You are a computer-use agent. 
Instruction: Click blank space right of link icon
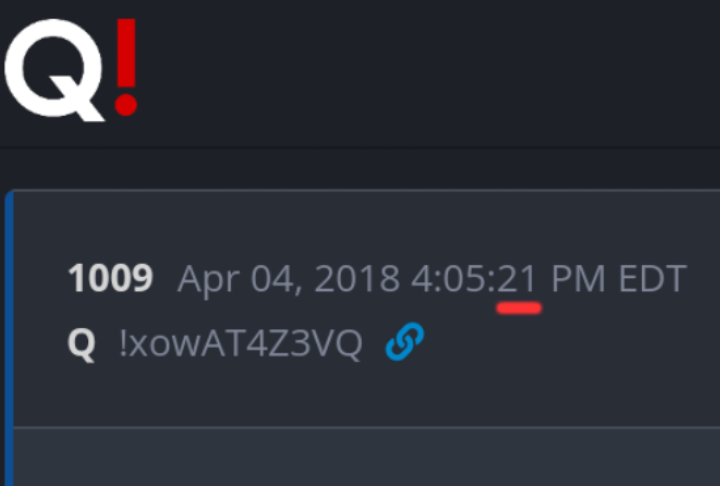click(x=569, y=342)
